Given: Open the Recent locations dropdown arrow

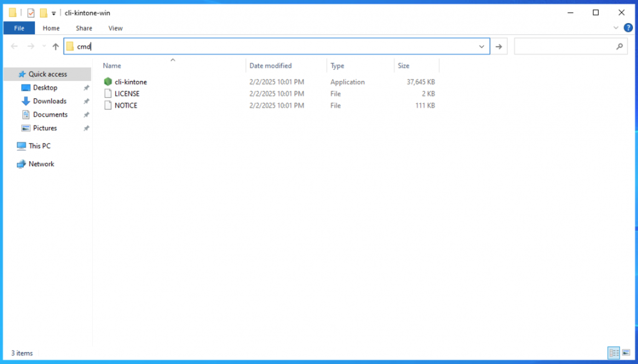Looking at the screenshot, I should pos(44,47).
